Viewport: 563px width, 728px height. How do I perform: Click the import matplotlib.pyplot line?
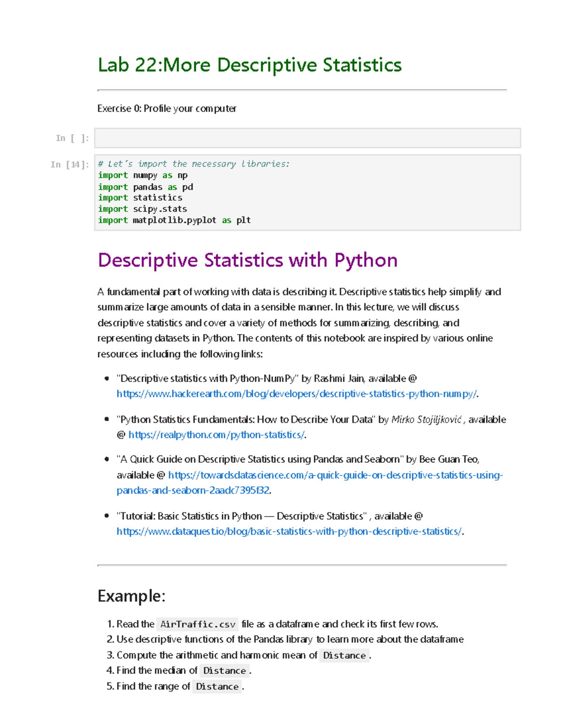(x=175, y=220)
